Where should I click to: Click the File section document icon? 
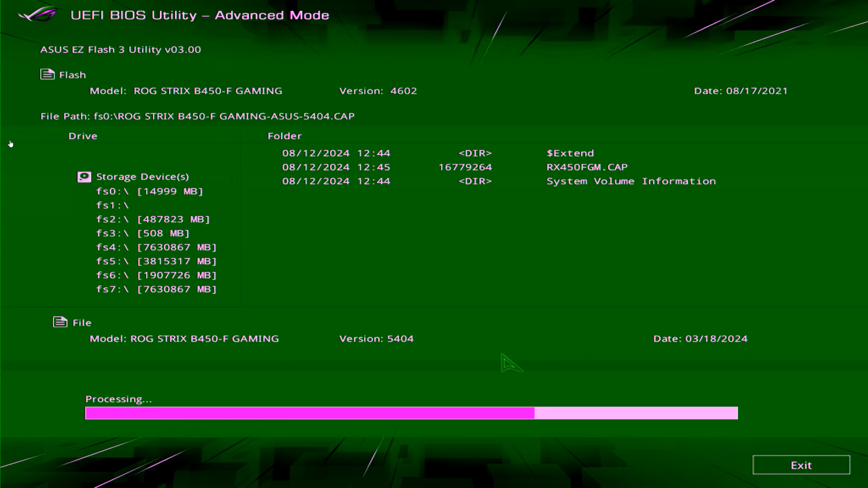pos(60,322)
